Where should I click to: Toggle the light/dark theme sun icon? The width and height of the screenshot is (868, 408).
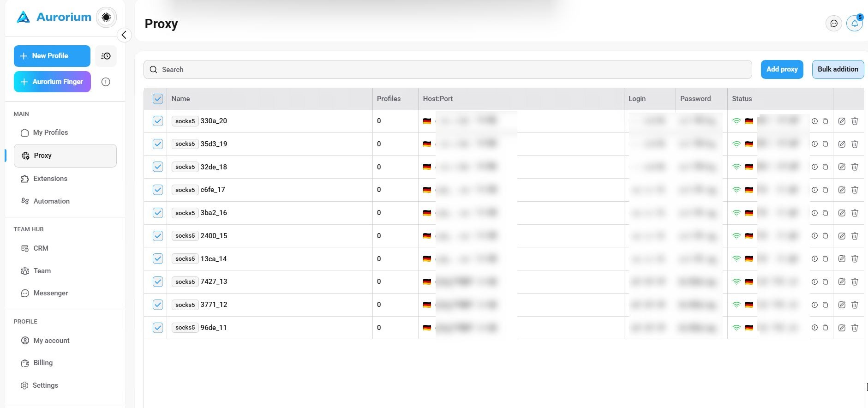[x=106, y=18]
